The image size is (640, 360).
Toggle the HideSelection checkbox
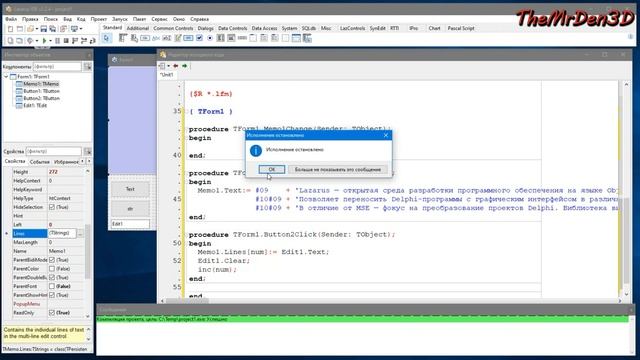[x=52, y=207]
